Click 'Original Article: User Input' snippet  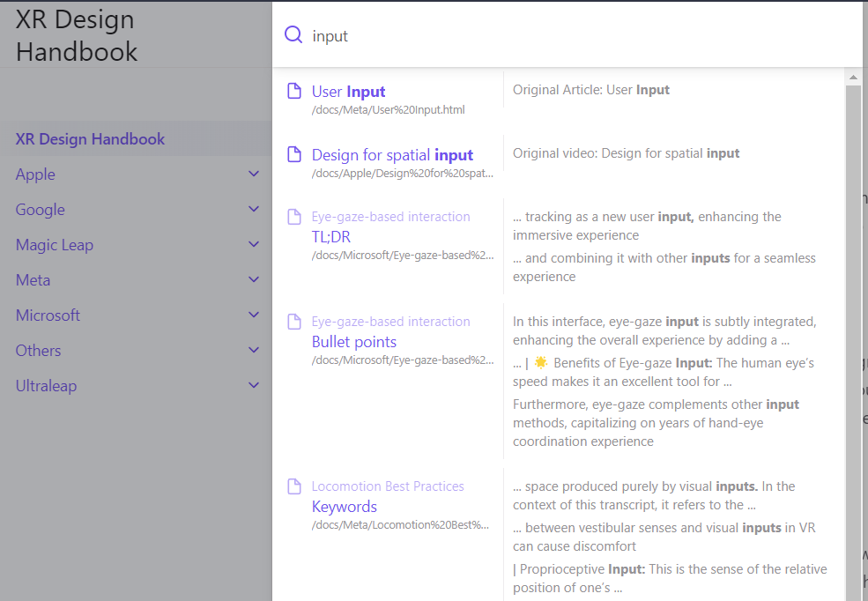click(590, 90)
